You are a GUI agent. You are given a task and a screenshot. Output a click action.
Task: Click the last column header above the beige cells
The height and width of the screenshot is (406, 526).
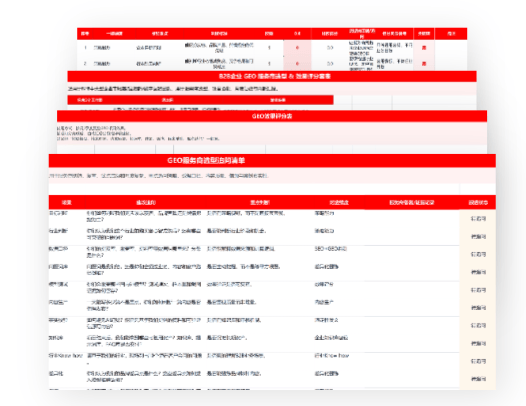point(478,203)
